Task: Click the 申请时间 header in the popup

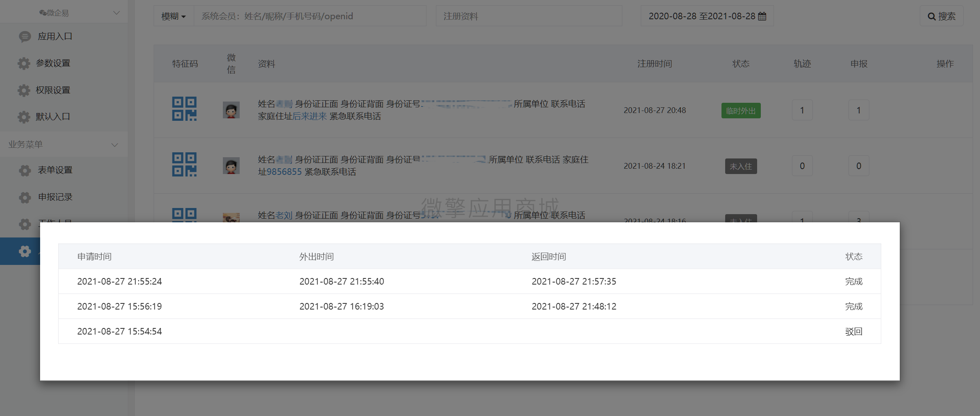Action: tap(95, 257)
